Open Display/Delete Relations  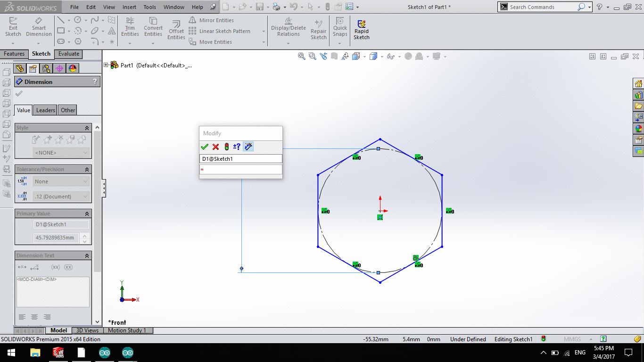[x=289, y=27]
